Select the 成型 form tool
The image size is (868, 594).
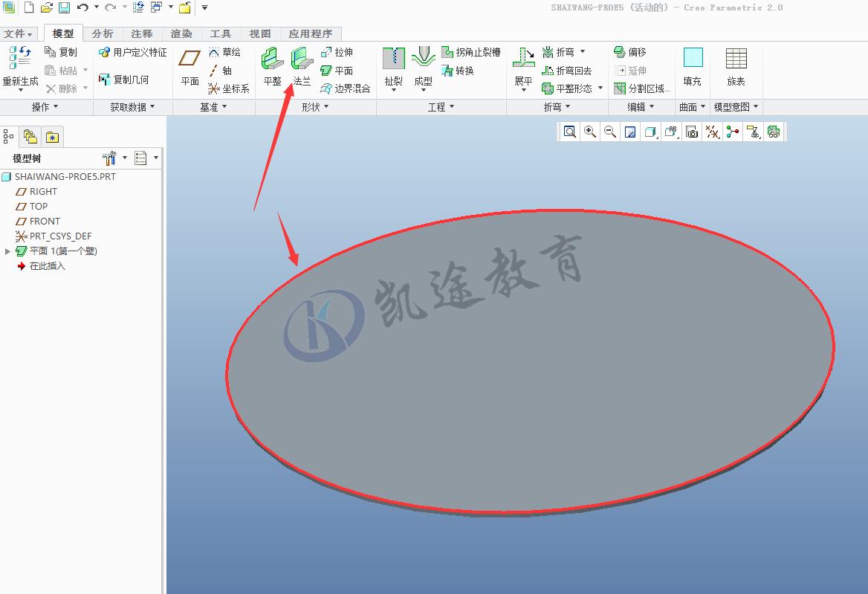423,67
